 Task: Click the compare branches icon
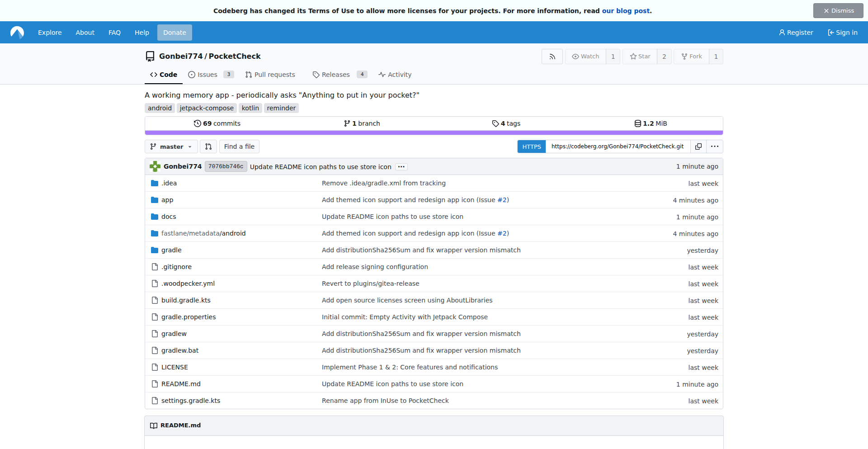[x=208, y=147]
